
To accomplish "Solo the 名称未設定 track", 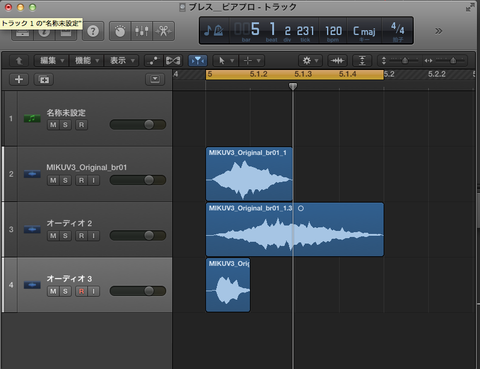I will (x=65, y=125).
